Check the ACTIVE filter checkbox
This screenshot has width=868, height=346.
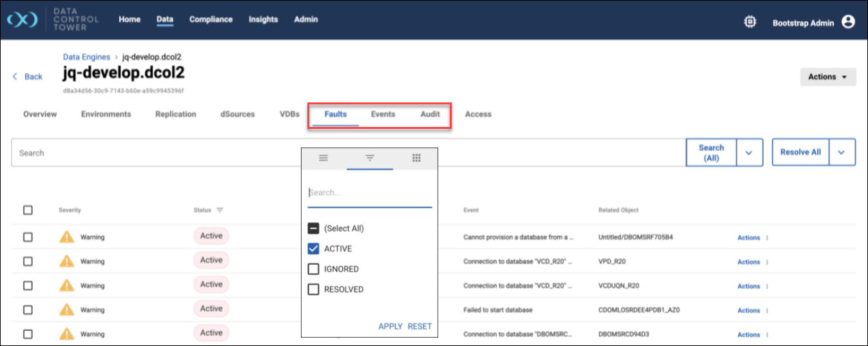point(314,249)
